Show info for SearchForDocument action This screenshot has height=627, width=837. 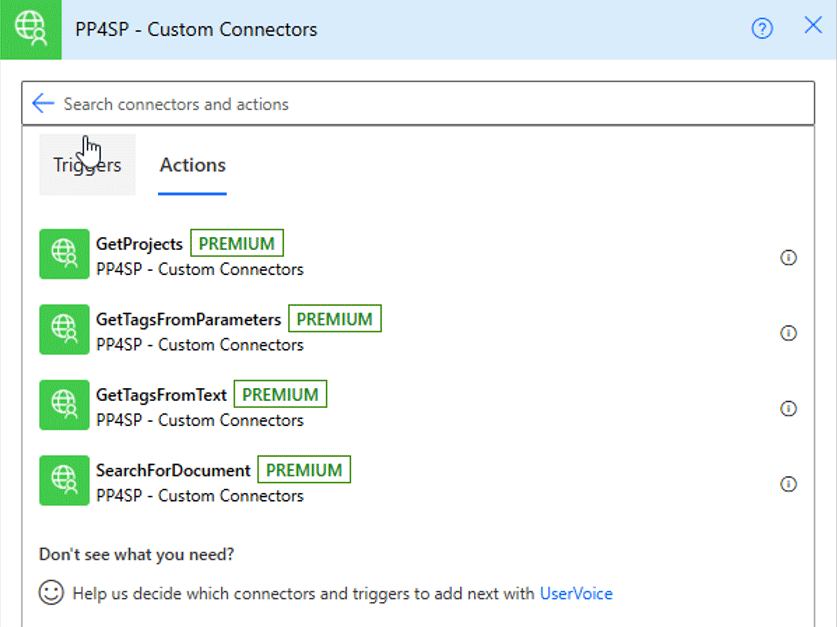pyautogui.click(x=788, y=484)
